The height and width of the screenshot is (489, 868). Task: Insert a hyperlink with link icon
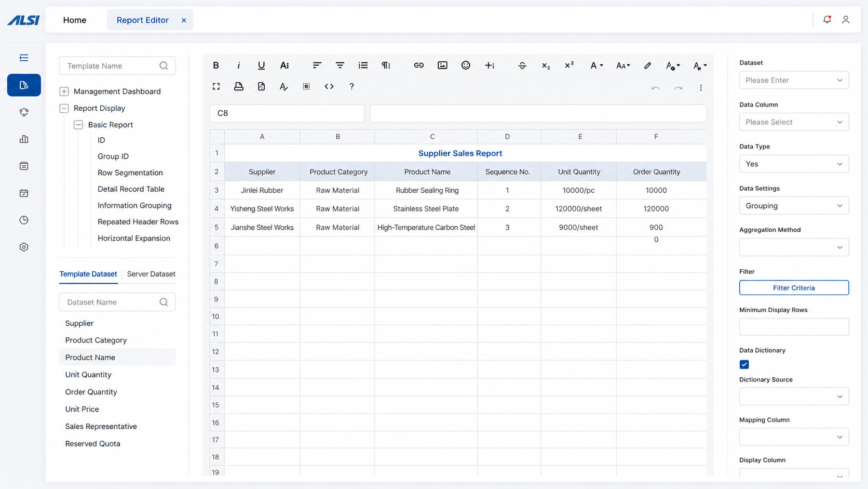click(x=418, y=65)
